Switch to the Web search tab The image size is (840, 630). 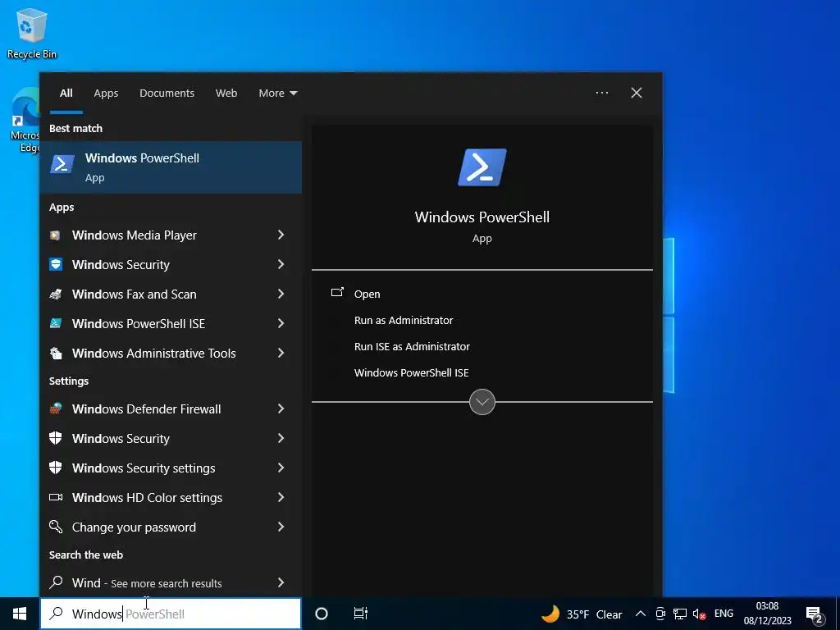(226, 94)
